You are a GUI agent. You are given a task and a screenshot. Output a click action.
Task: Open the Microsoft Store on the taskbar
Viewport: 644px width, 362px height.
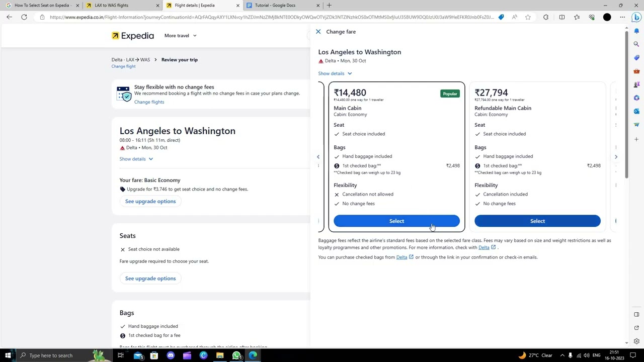pos(154,355)
